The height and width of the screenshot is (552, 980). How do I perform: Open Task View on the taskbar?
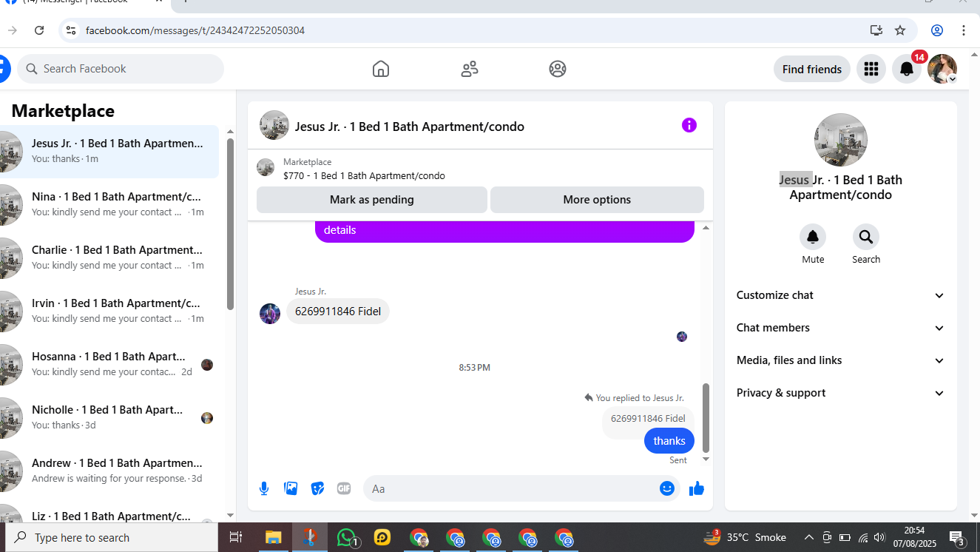click(236, 538)
